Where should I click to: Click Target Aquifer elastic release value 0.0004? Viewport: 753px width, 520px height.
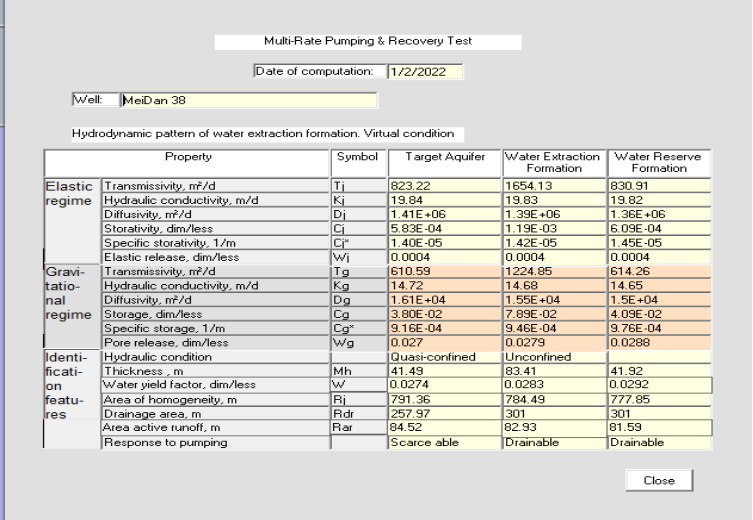[x=444, y=257]
